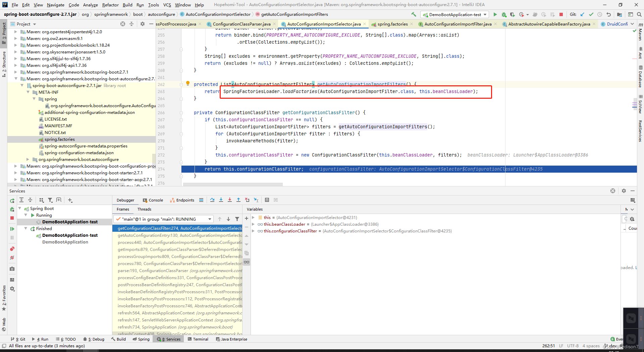Open the Terminal tool window button
This screenshot has height=352, width=644.
coord(198,339)
